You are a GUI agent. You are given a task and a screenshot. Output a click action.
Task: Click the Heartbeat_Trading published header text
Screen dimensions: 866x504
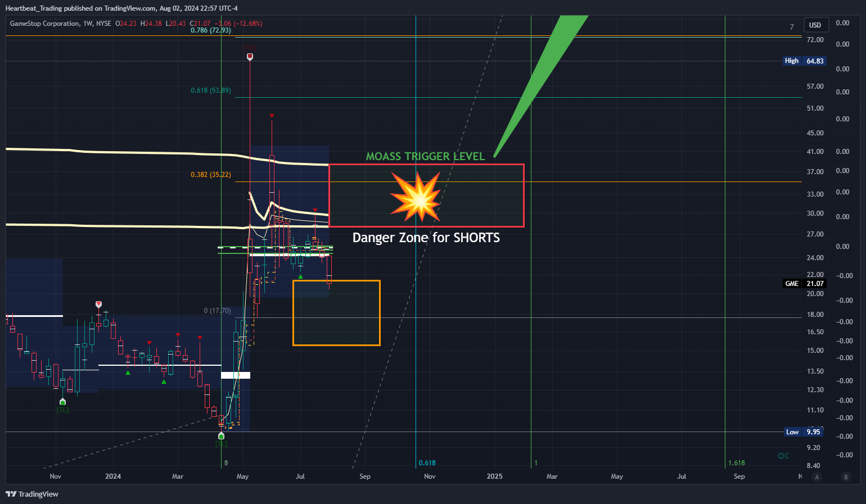[121, 8]
